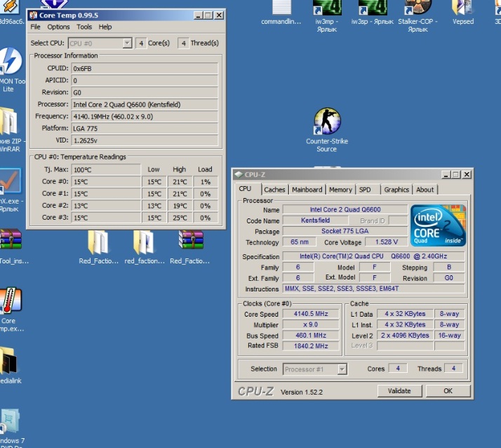The image size is (501, 448).
Task: Click the Level 2 cache 2 x 4096 KBytes
Action: coord(405,336)
